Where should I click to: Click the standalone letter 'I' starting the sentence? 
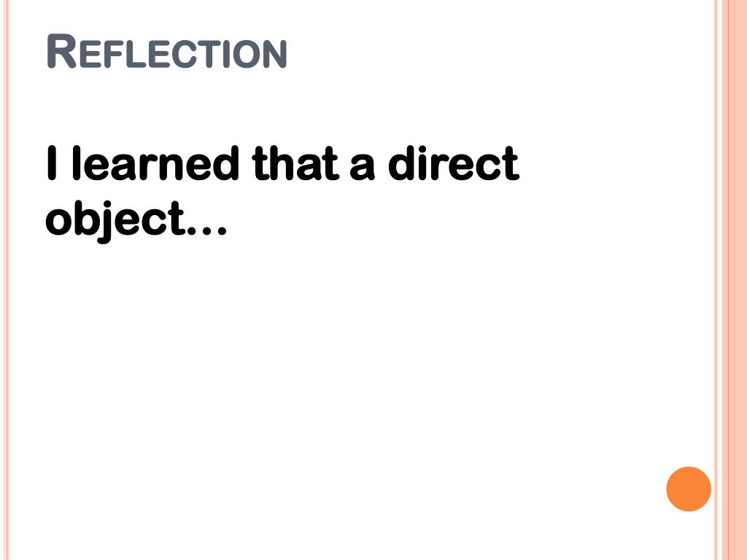coord(52,164)
